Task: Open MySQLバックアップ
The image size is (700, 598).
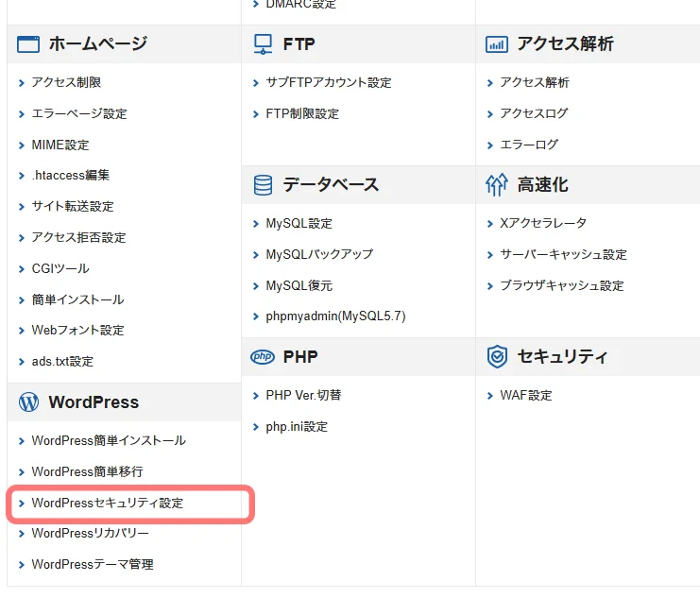Action: point(319,254)
